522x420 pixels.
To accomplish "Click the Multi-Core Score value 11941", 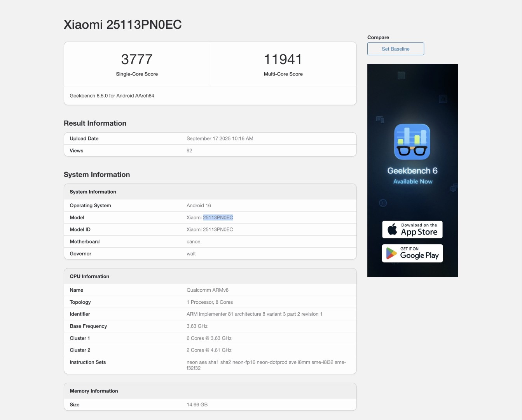I will pos(283,59).
